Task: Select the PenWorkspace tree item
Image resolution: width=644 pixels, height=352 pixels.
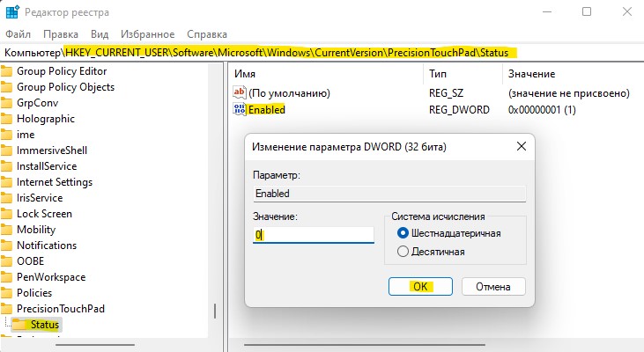Action: pyautogui.click(x=51, y=277)
